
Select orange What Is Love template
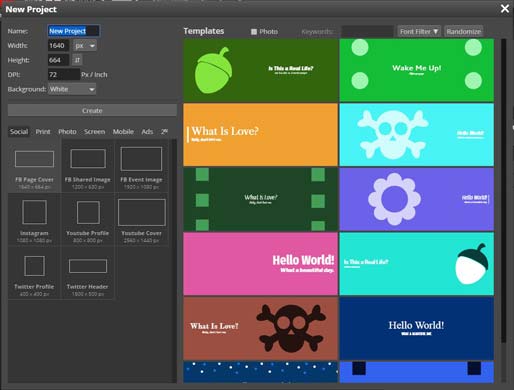(x=261, y=135)
